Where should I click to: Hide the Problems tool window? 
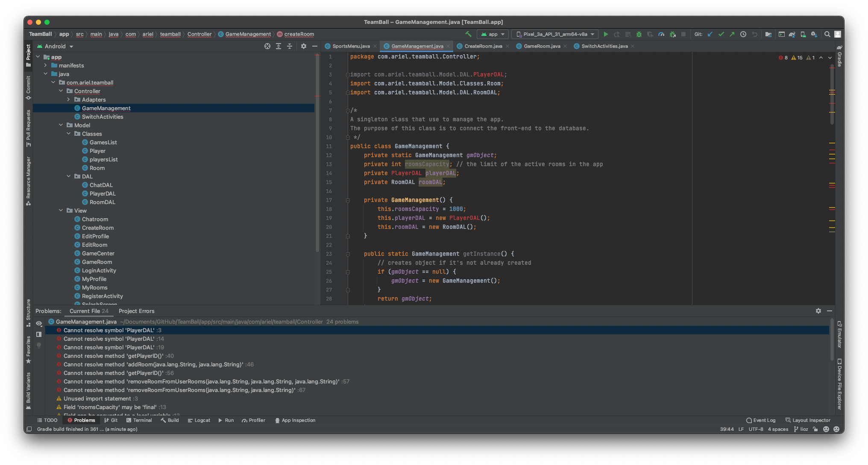click(830, 311)
